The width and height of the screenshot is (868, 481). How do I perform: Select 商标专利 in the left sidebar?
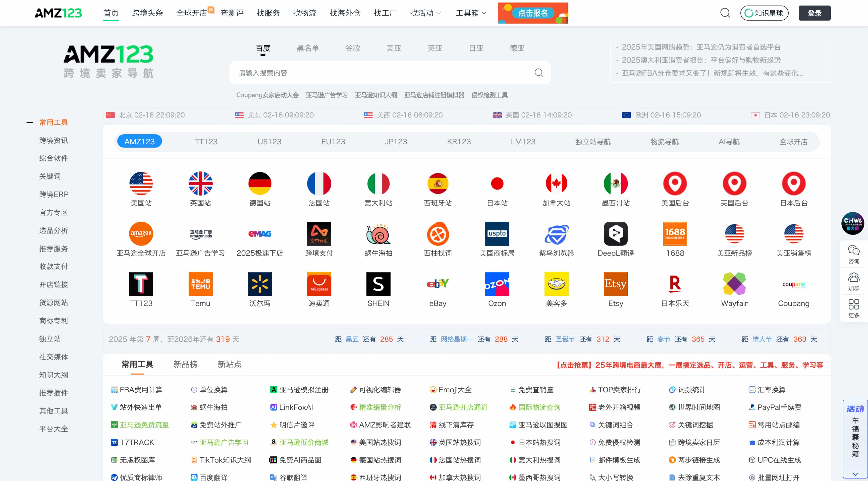(x=53, y=321)
